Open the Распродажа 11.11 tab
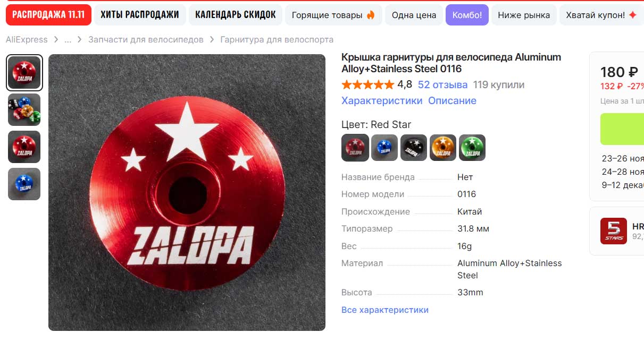Viewport: 644px width, 341px height. [48, 15]
